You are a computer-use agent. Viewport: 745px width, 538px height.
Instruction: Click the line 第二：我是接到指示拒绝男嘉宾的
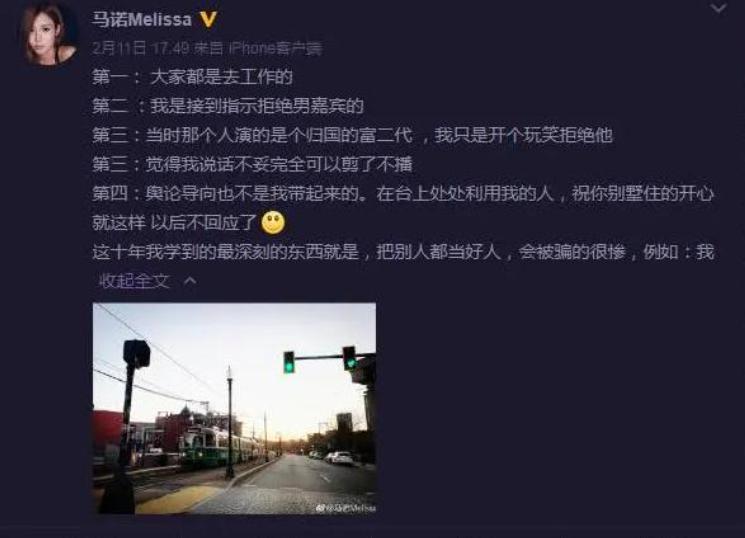(x=228, y=106)
